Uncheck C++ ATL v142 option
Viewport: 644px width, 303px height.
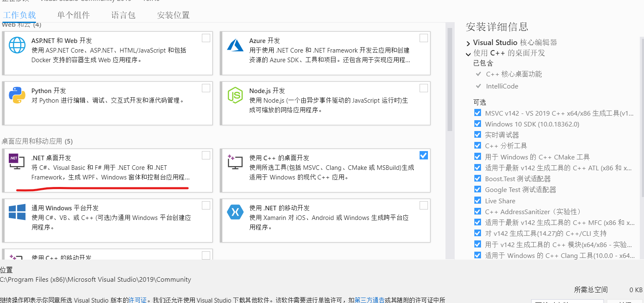pyautogui.click(x=478, y=167)
